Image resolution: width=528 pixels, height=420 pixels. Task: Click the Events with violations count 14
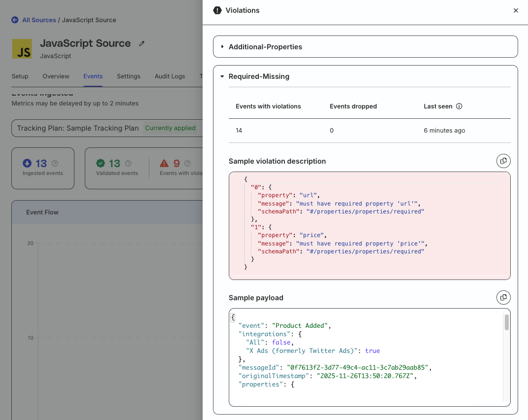tap(239, 130)
